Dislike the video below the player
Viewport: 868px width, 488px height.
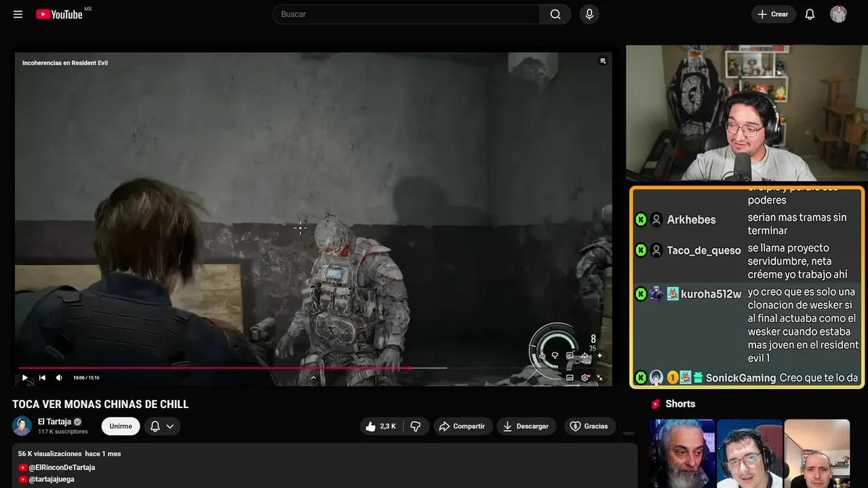tap(416, 426)
